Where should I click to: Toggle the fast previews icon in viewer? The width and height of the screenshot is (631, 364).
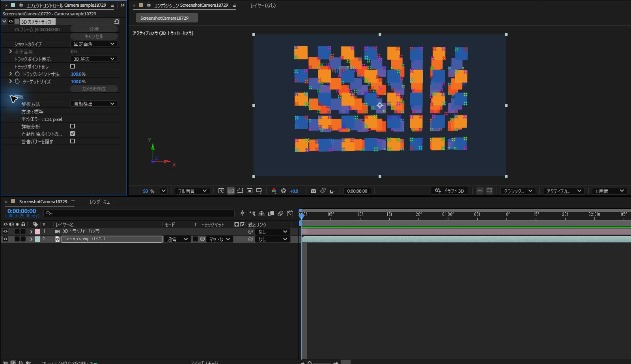[x=221, y=191]
